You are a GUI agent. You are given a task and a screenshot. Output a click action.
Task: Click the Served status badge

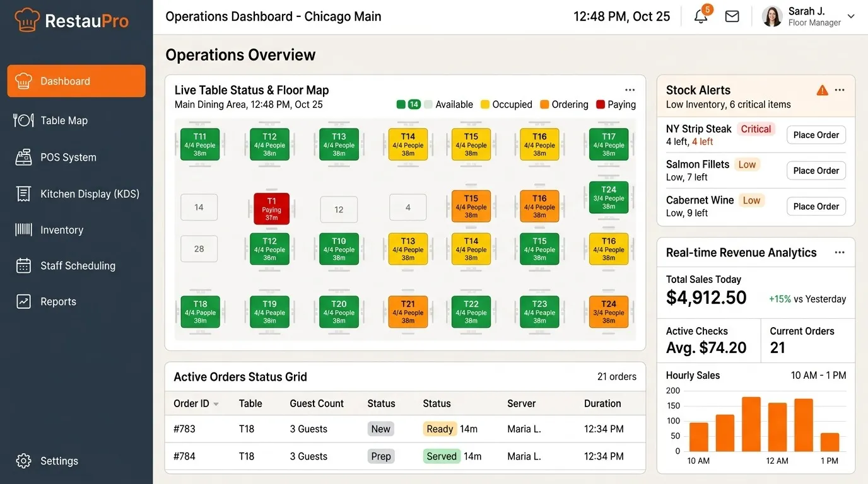pos(442,456)
